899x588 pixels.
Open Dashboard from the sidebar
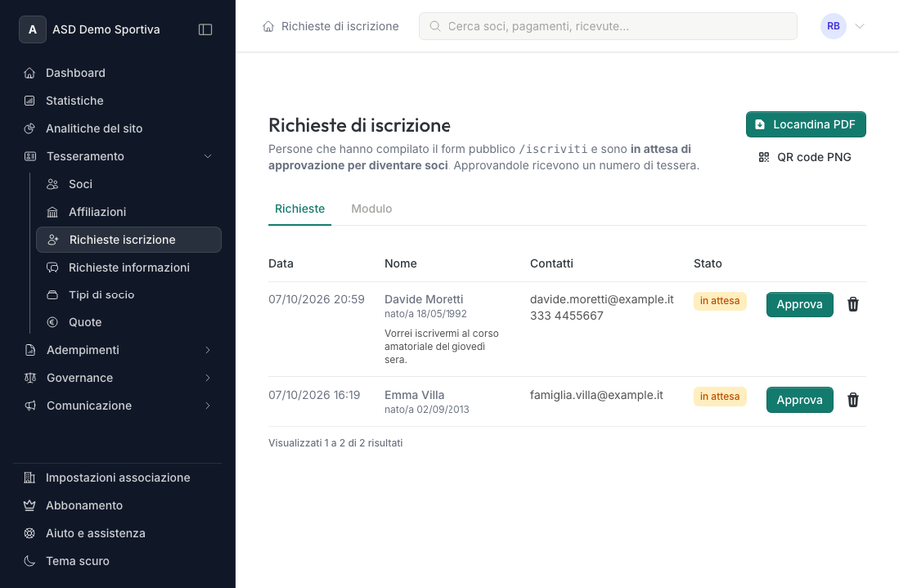[x=118, y=73]
